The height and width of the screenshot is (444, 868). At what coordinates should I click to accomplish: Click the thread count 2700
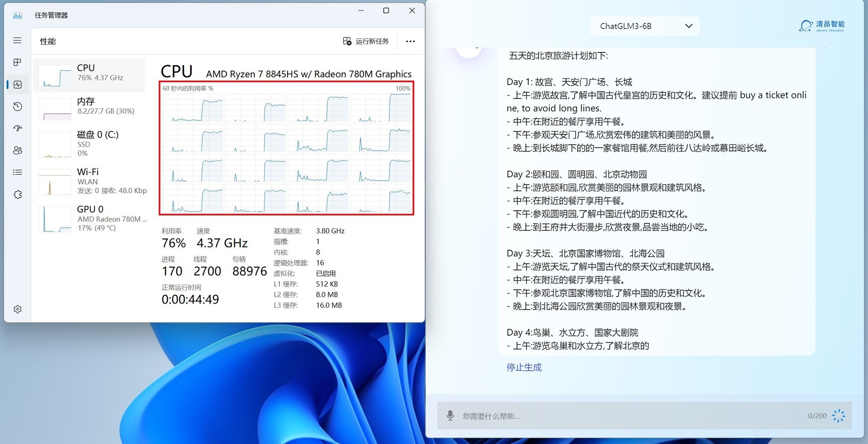pyautogui.click(x=207, y=271)
